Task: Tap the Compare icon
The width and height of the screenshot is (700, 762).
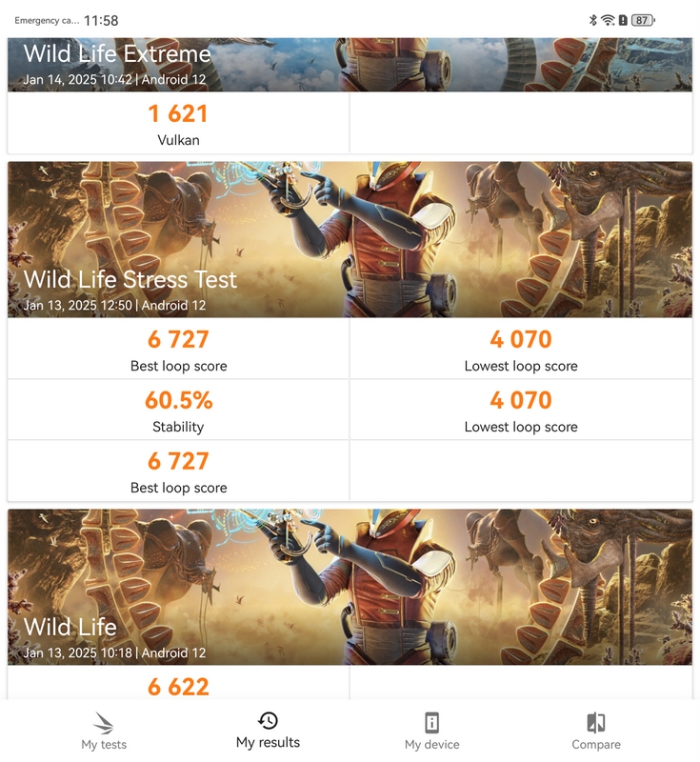Action: pyautogui.click(x=596, y=722)
